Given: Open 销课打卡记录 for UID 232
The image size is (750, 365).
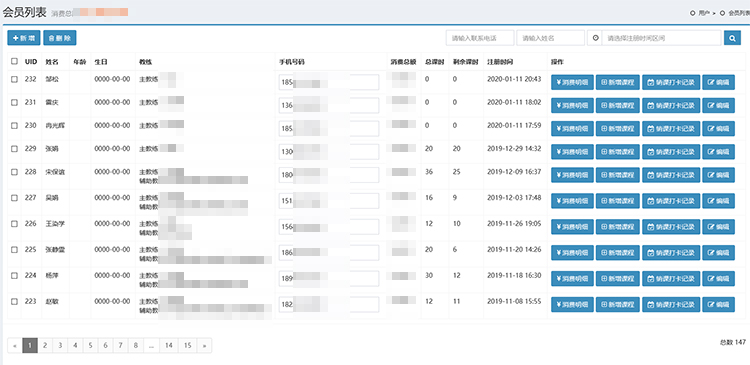Looking at the screenshot, I should click(x=671, y=82).
